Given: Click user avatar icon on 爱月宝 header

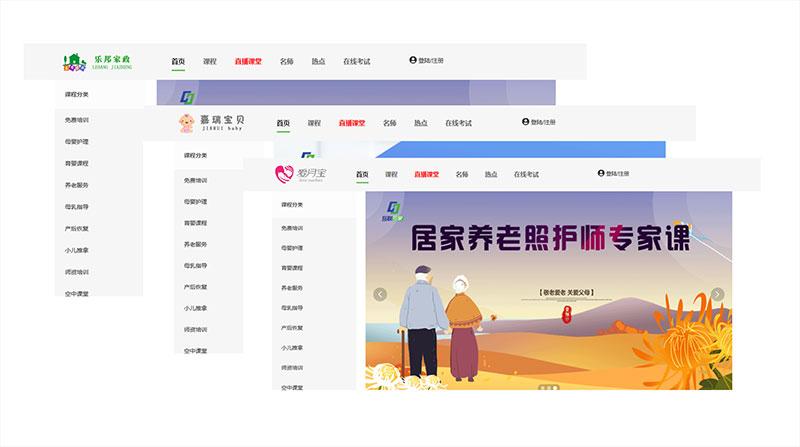Looking at the screenshot, I should pos(601,173).
